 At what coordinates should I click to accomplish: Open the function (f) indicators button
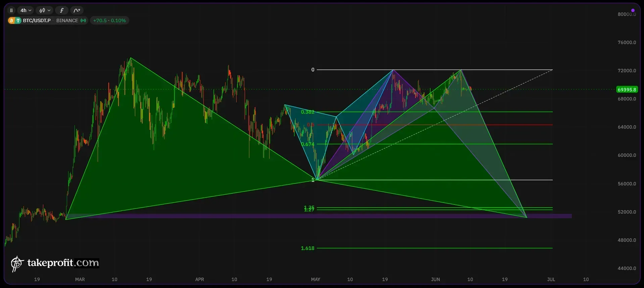pyautogui.click(x=62, y=10)
